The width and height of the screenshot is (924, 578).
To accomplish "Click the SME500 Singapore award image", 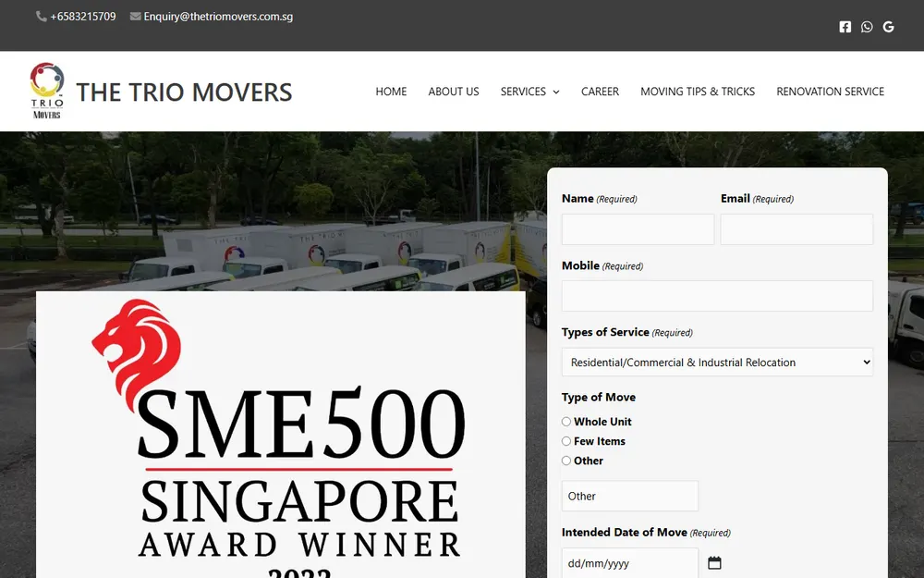I will (281, 435).
